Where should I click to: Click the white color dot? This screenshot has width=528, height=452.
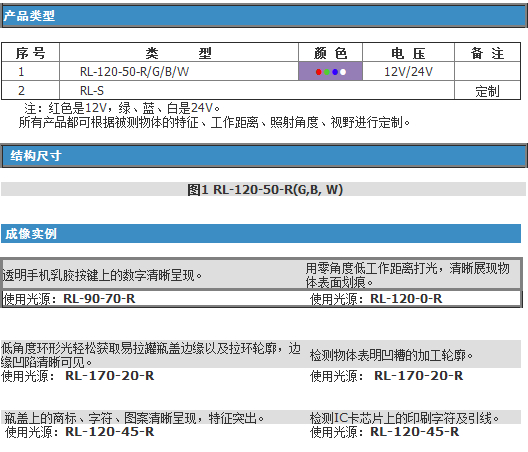[343, 72]
